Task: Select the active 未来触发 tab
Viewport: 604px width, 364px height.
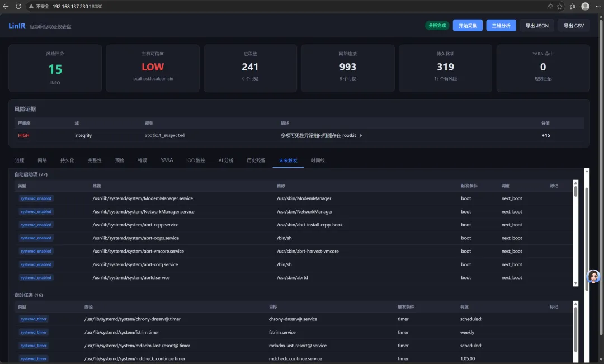Action: point(288,160)
